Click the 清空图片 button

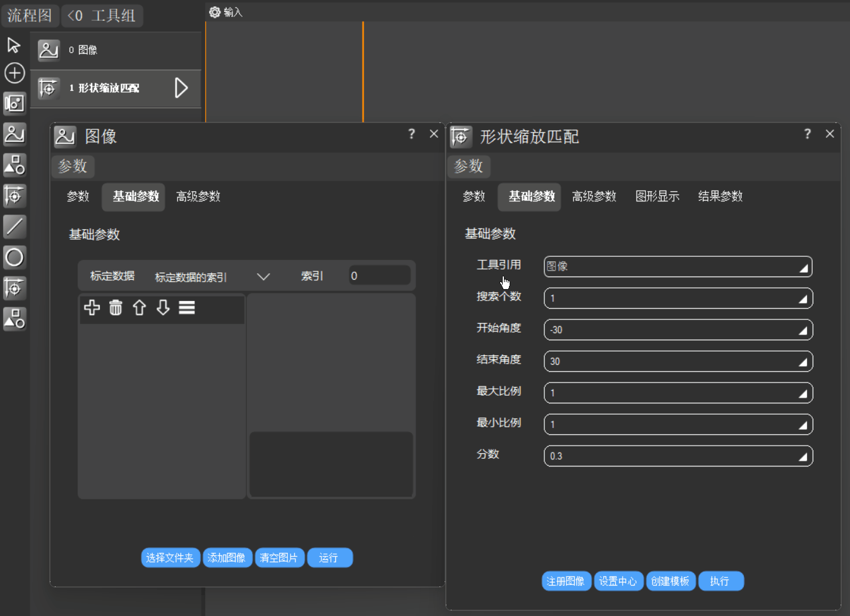click(x=279, y=558)
